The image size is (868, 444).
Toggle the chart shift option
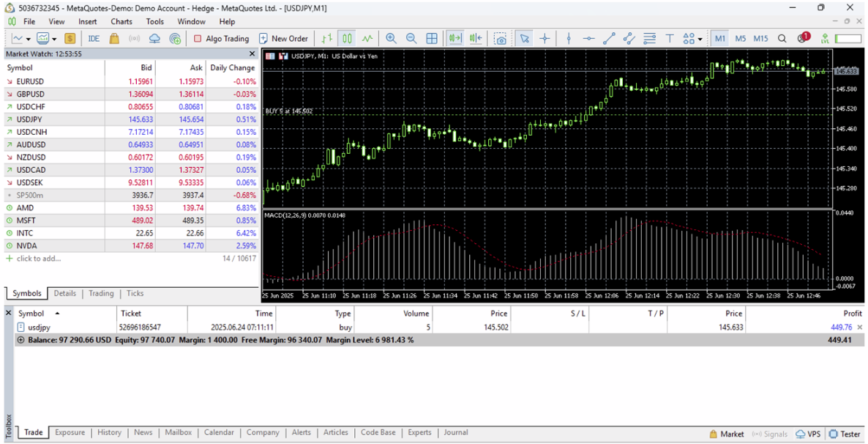point(476,39)
